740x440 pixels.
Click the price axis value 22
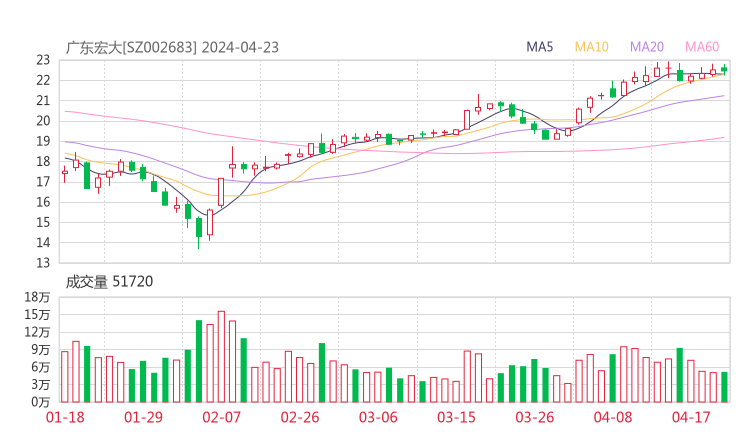(x=43, y=80)
